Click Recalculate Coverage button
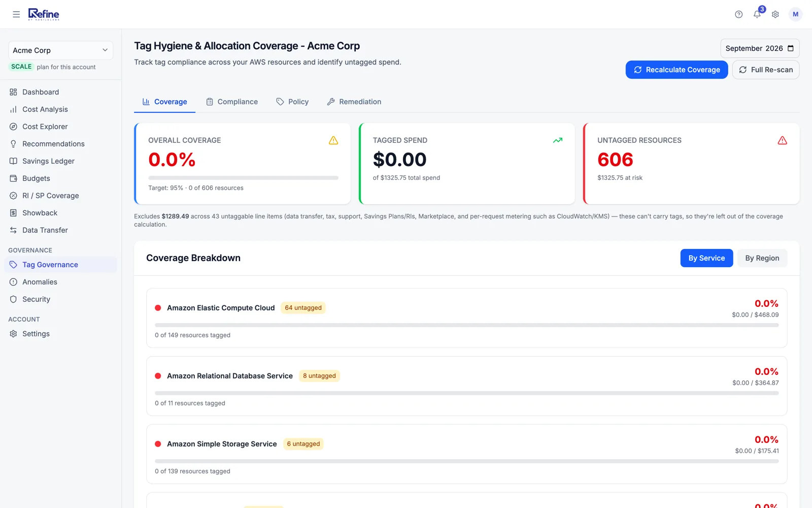The width and height of the screenshot is (812, 508). pos(676,70)
